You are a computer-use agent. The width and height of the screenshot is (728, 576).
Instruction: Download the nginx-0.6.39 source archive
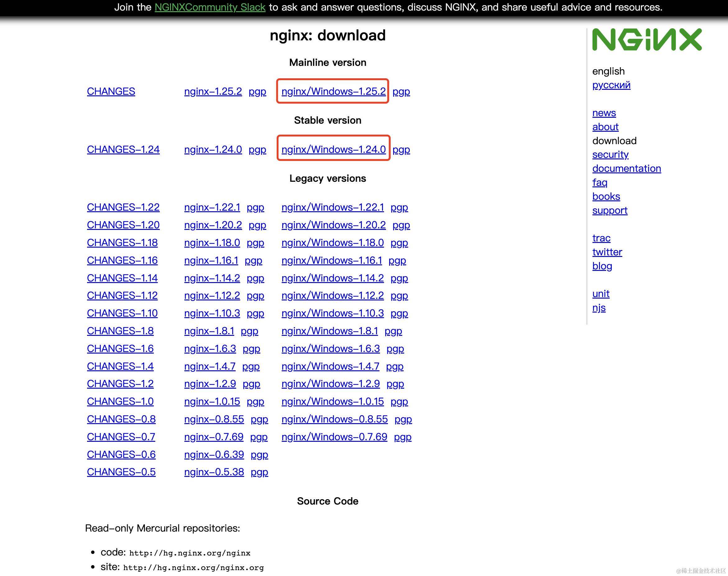(x=214, y=455)
